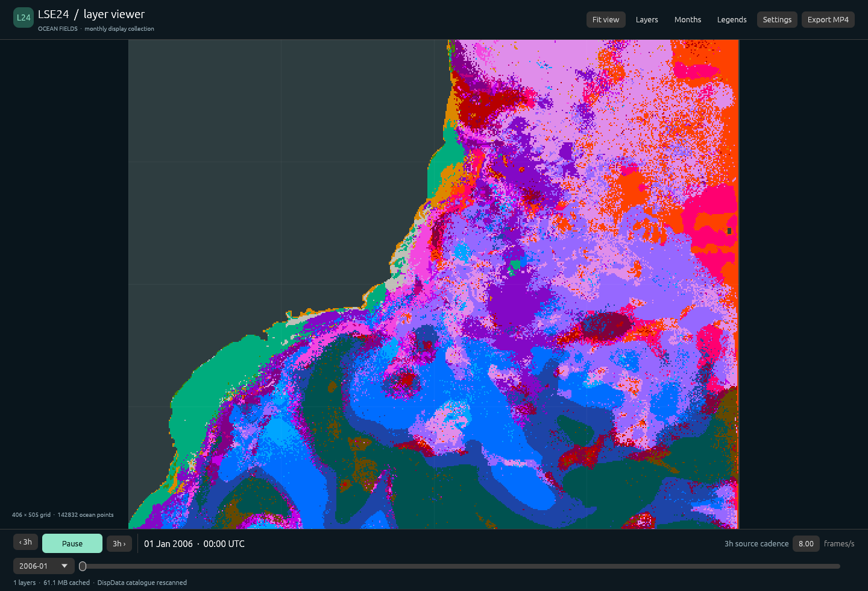Click 'monthly display collection' subtitle
The height and width of the screenshot is (591, 868).
click(119, 29)
